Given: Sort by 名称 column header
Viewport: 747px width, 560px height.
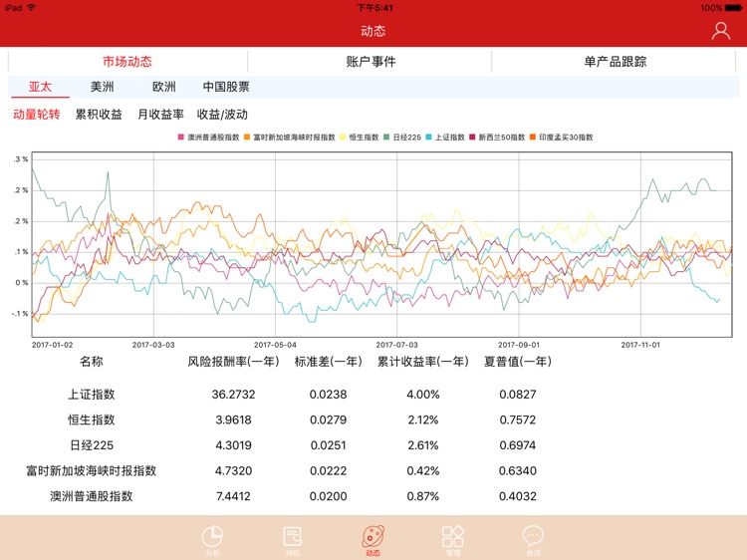Looking at the screenshot, I should click(92, 362).
